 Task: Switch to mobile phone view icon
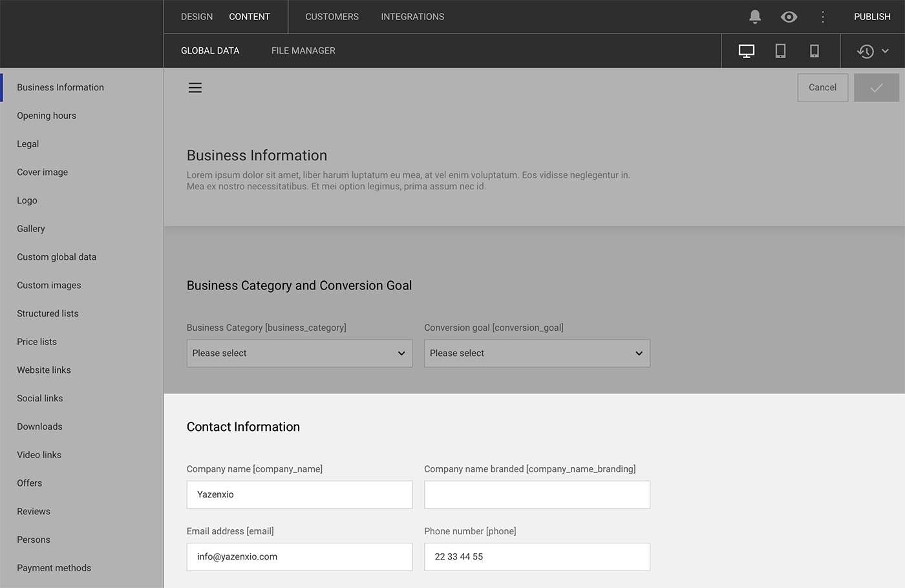[814, 51]
